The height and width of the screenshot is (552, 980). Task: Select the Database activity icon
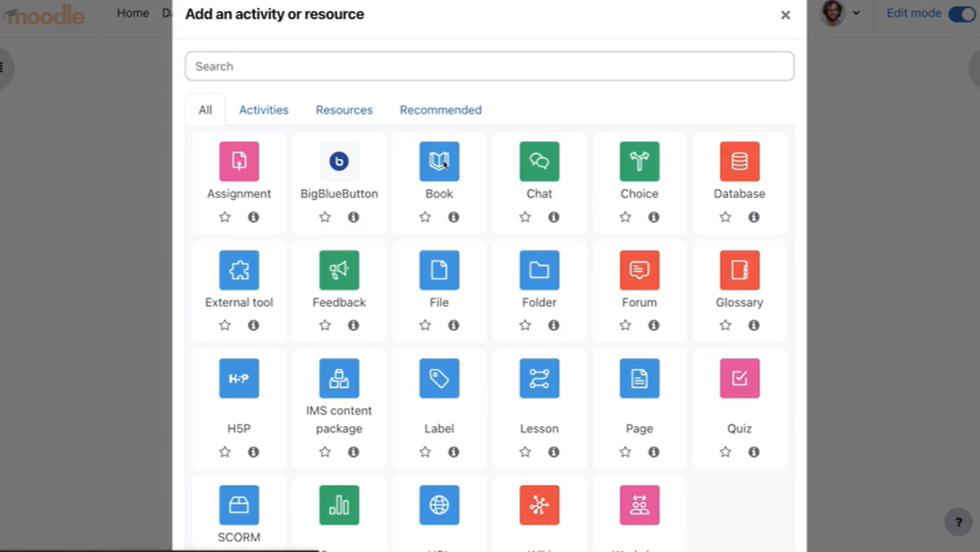[739, 161]
